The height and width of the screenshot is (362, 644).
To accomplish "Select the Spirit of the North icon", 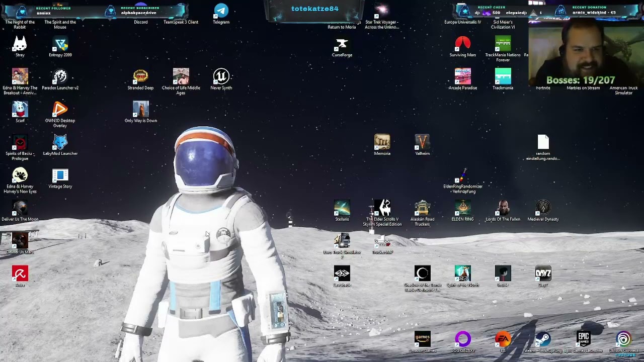I will [x=463, y=274].
